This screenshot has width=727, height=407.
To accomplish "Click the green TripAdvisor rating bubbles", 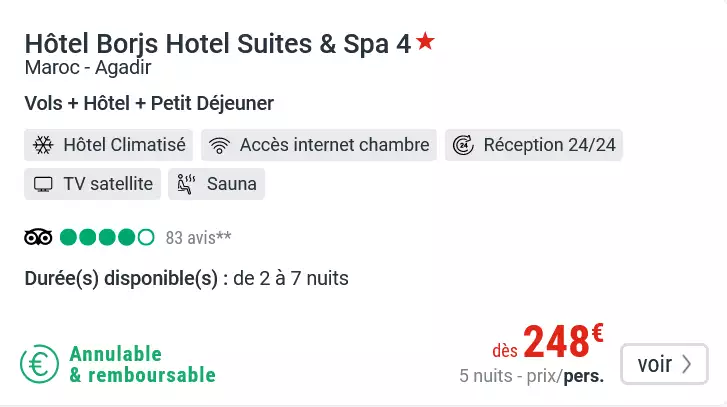I will pyautogui.click(x=107, y=237).
